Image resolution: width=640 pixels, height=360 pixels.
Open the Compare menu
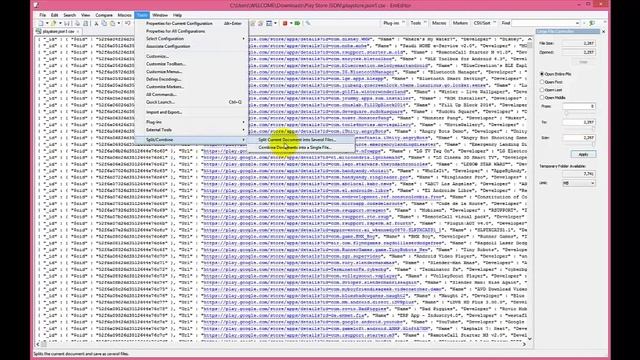(104, 15)
